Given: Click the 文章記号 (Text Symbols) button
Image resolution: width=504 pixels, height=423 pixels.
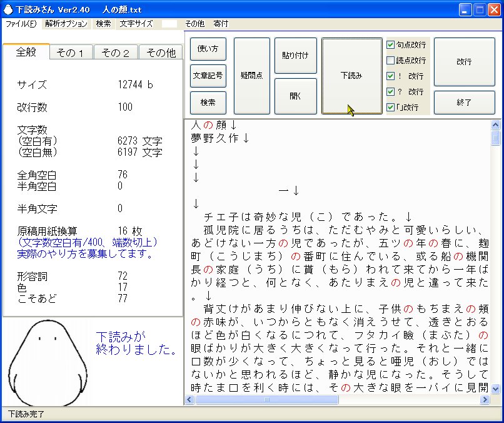Looking at the screenshot, I should 207,76.
